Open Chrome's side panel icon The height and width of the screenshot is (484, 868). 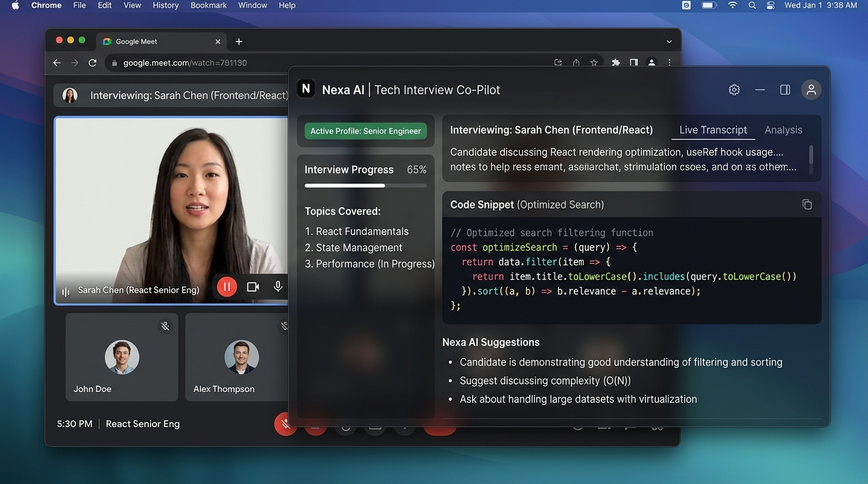tap(633, 63)
